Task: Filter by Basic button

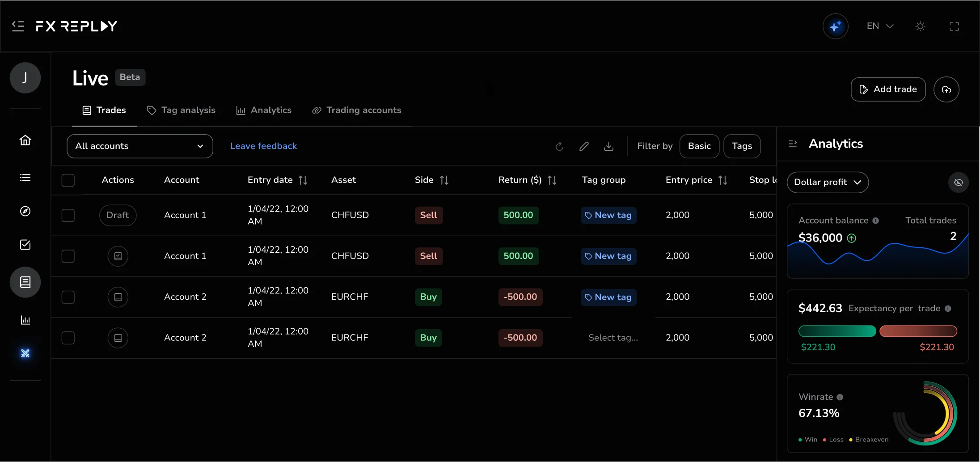Action: [699, 146]
